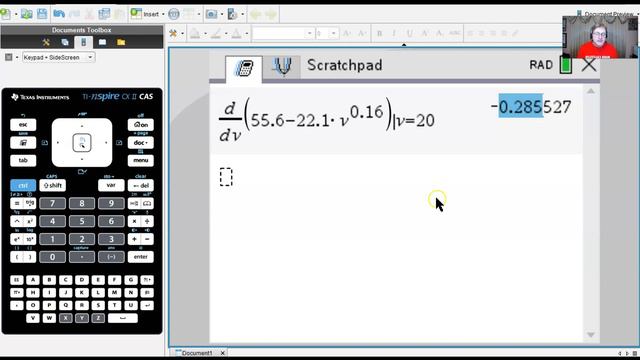Image resolution: width=640 pixels, height=360 pixels.
Task: Expand the New Document dropdown arrow
Action: point(16,14)
